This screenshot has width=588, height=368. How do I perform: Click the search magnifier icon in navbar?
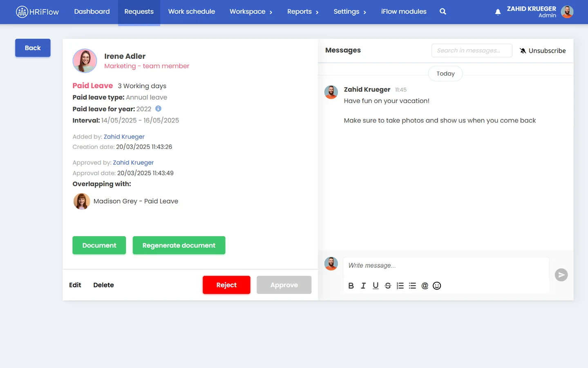(x=443, y=11)
